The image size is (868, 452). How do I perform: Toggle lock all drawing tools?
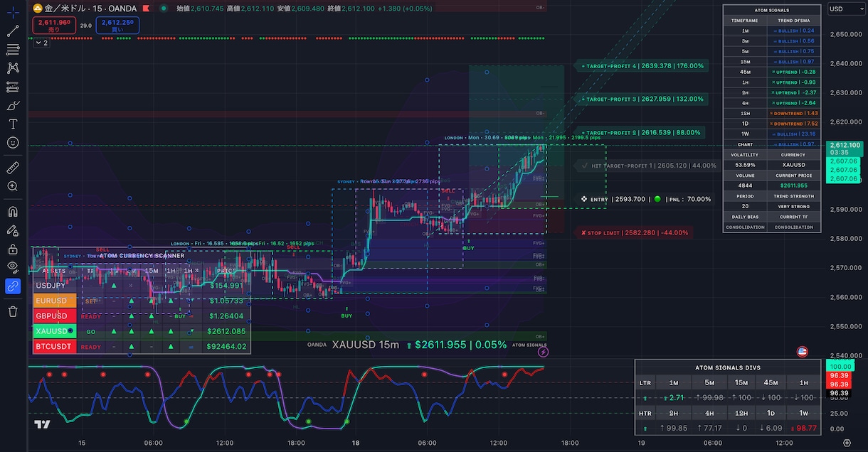pyautogui.click(x=13, y=249)
